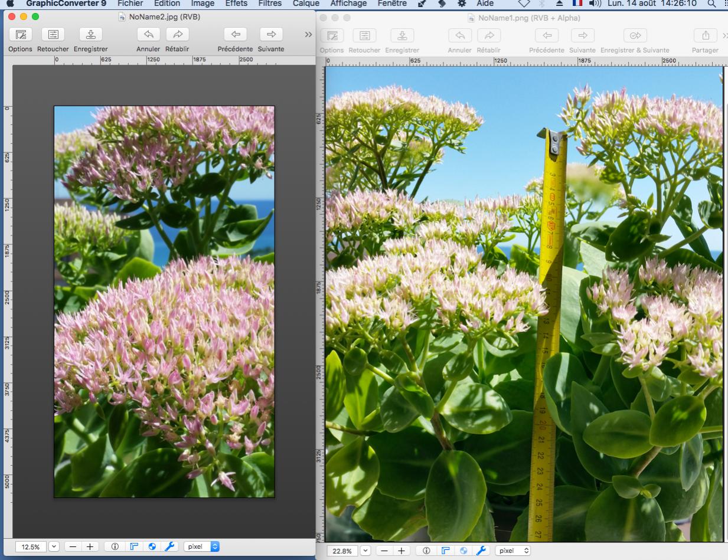Click the Partager share icon
This screenshot has width=728, height=560.
706,35
